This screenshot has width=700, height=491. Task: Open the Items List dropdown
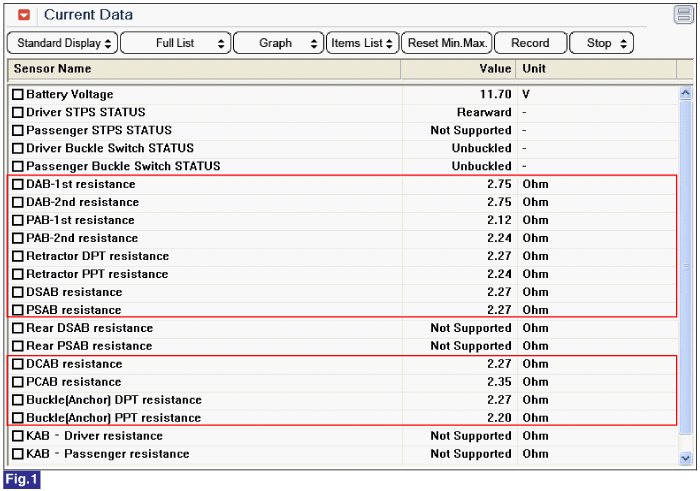(362, 43)
